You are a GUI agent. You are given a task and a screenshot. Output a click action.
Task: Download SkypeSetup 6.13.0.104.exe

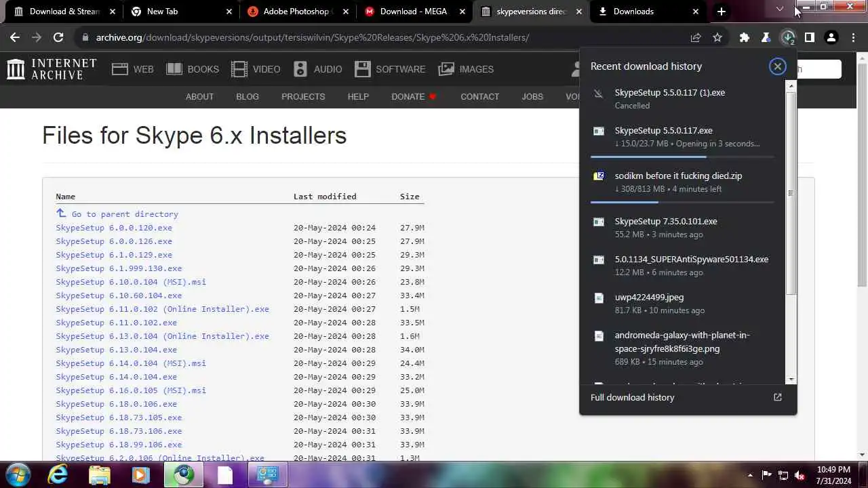coord(117,350)
